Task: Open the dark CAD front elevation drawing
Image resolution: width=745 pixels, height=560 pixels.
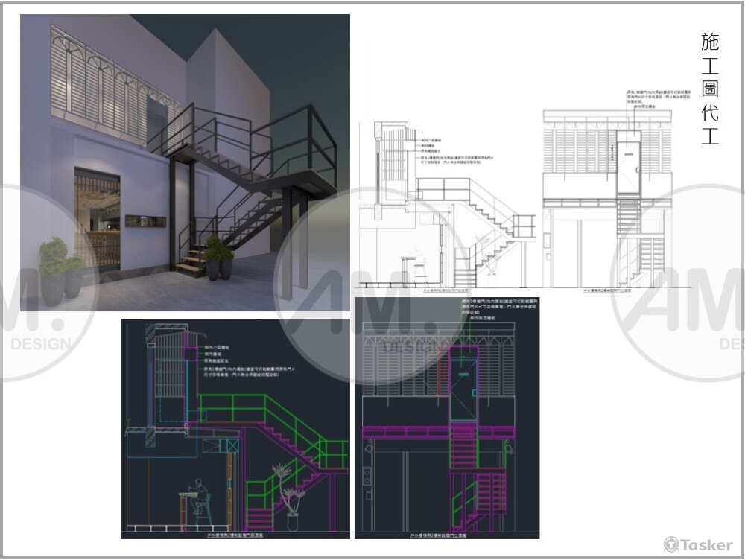Action: point(447,417)
